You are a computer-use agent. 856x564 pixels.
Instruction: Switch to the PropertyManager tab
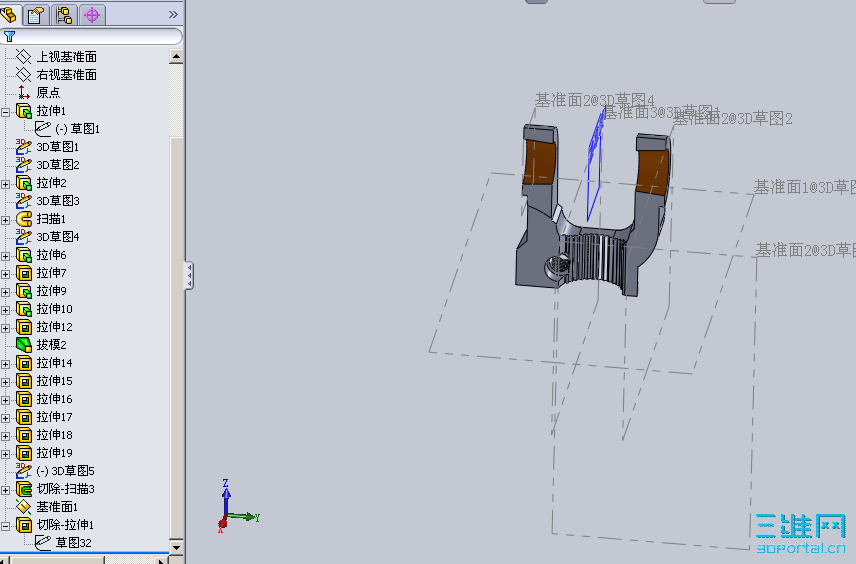(x=36, y=15)
